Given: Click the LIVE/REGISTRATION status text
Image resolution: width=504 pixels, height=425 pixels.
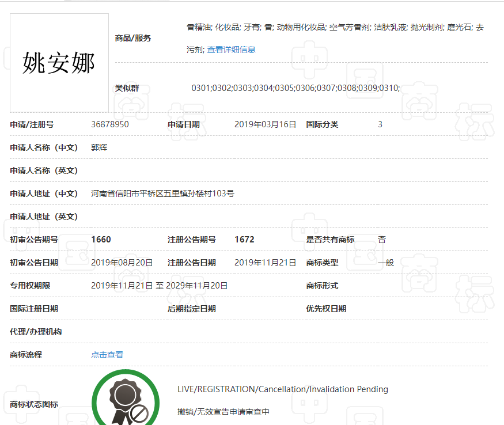Looking at the screenshot, I should pyautogui.click(x=282, y=389).
